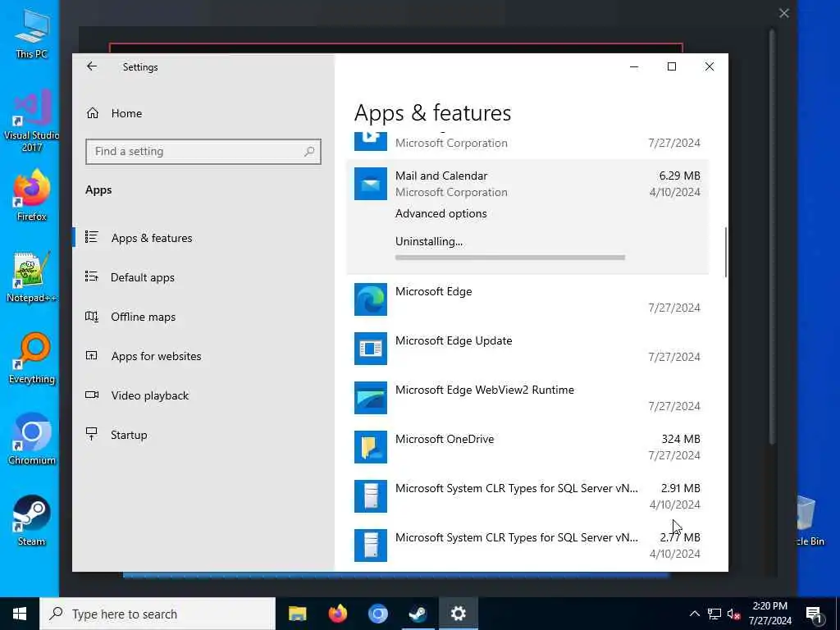Image resolution: width=840 pixels, height=630 pixels.
Task: Open Notepad++ desktop shortcut
Action: point(31,277)
